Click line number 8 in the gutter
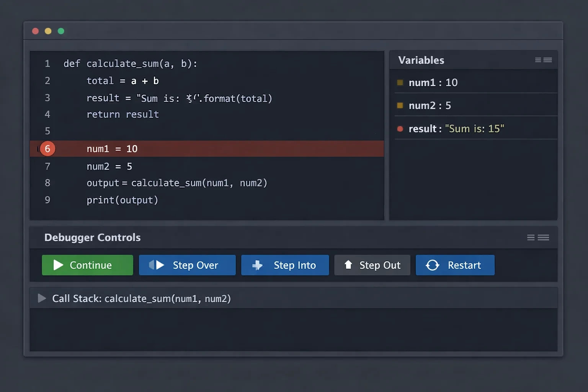Image resolution: width=588 pixels, height=392 pixels. [47, 183]
